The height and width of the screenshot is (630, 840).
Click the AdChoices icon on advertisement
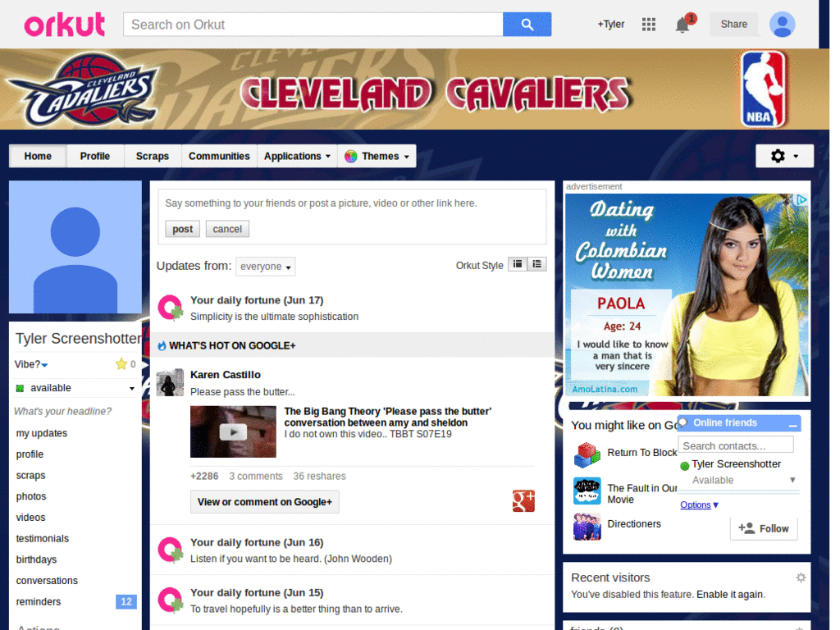coord(801,200)
